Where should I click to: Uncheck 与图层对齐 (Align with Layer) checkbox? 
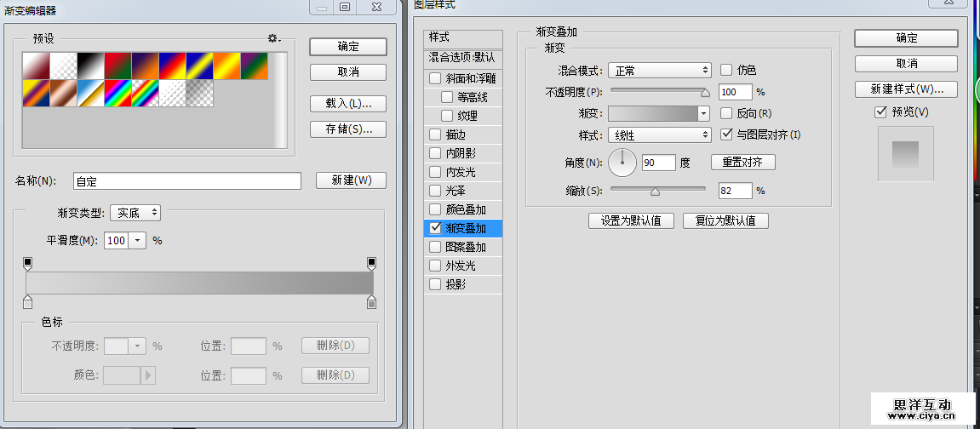(727, 134)
